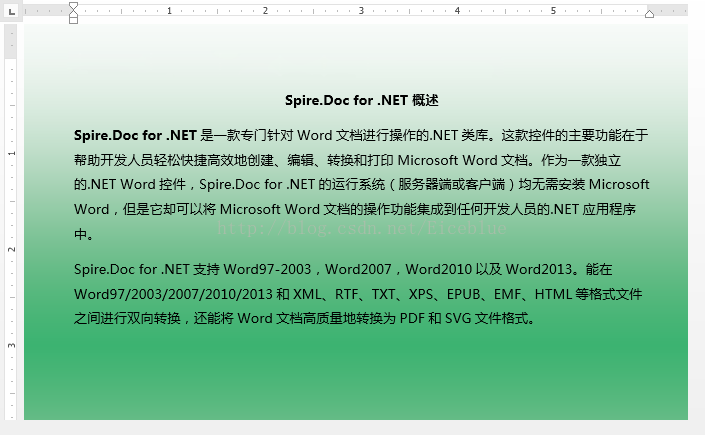Click the vertical ruler at mark 2

(x=11, y=249)
